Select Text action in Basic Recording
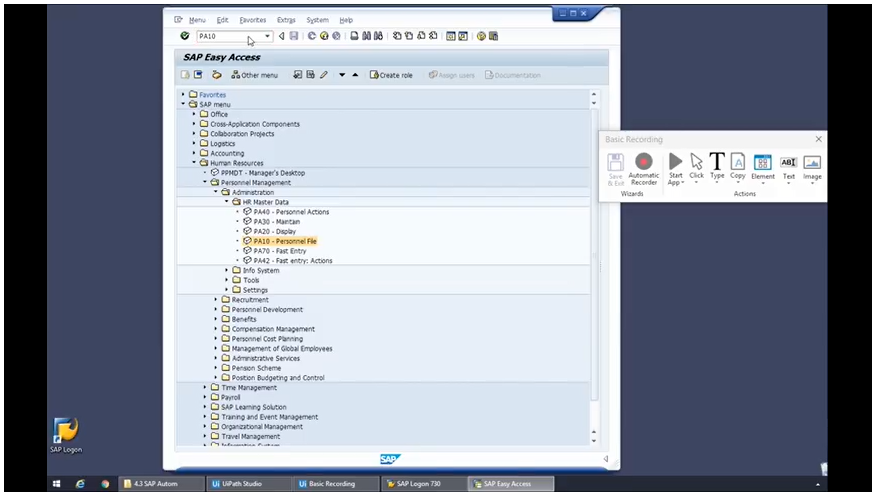The height and width of the screenshot is (495, 877). tap(789, 169)
